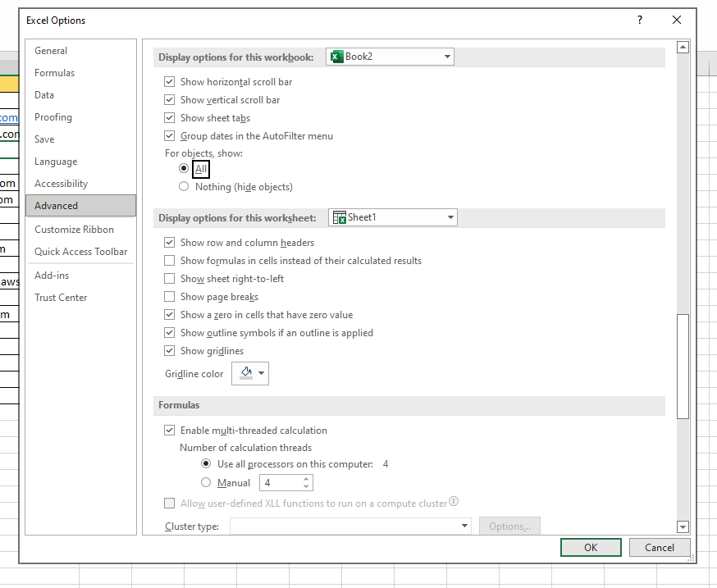This screenshot has height=588, width=717.
Task: Open the workbook selector dropdown
Action: pos(446,57)
